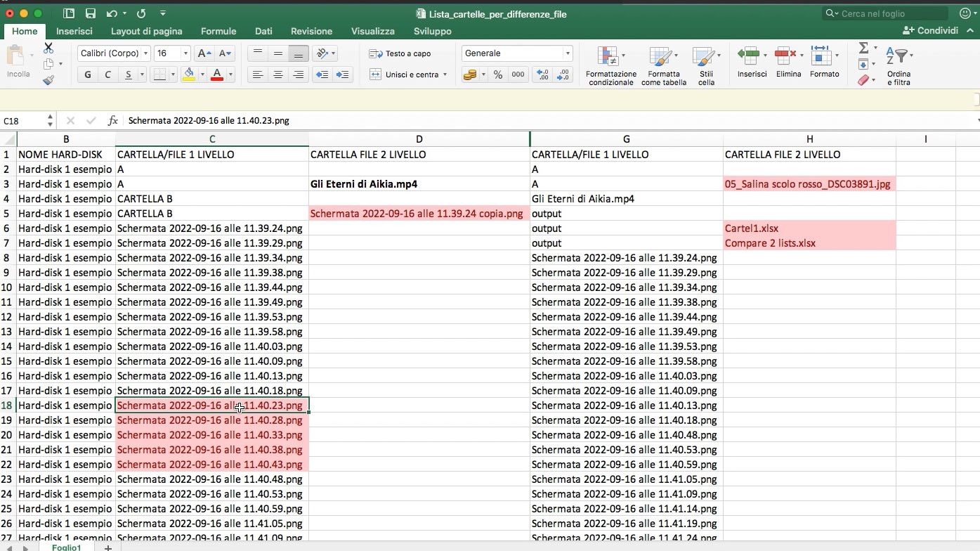Open the Visualizza tab
980x551 pixels.
[x=373, y=31]
